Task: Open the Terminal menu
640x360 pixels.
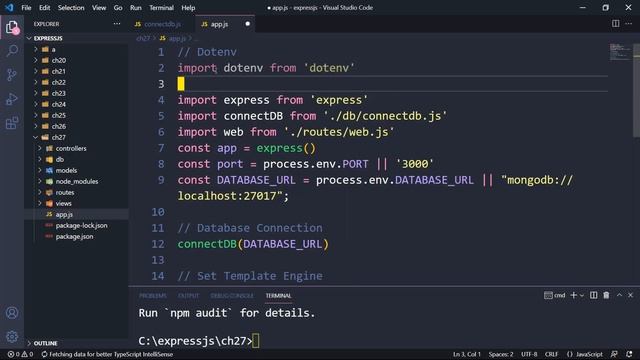Action: [x=161, y=8]
